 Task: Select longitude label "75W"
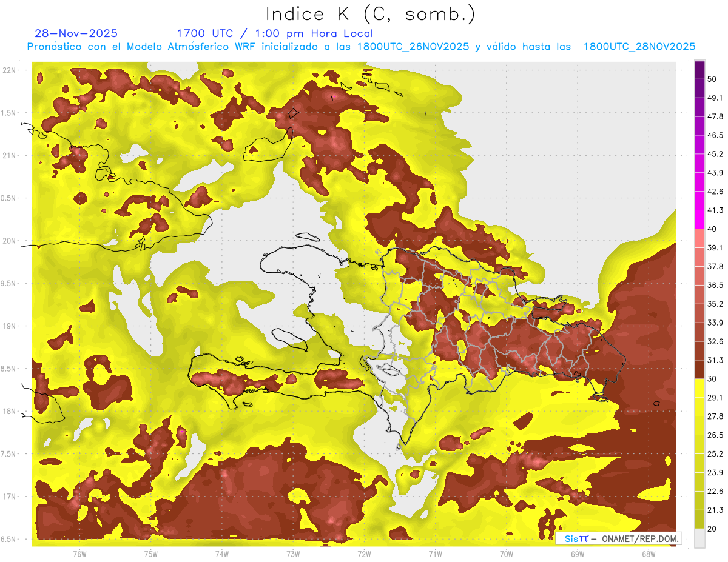point(151,554)
